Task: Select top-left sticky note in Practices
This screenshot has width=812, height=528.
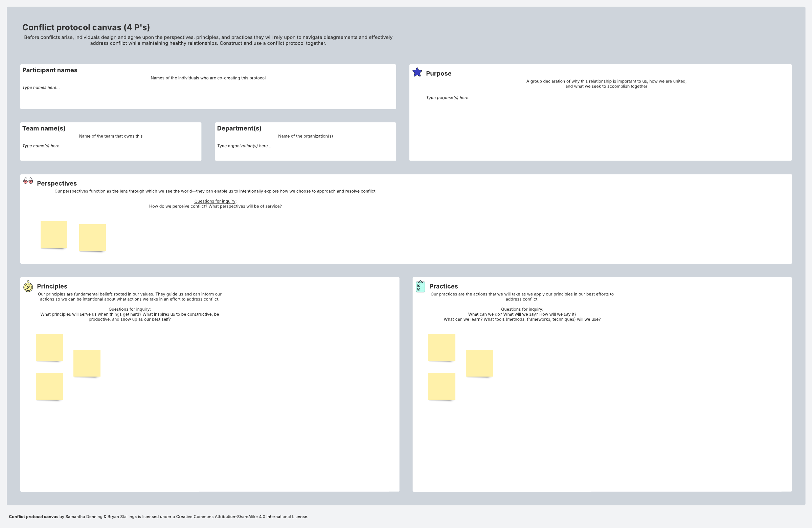Action: click(x=442, y=347)
